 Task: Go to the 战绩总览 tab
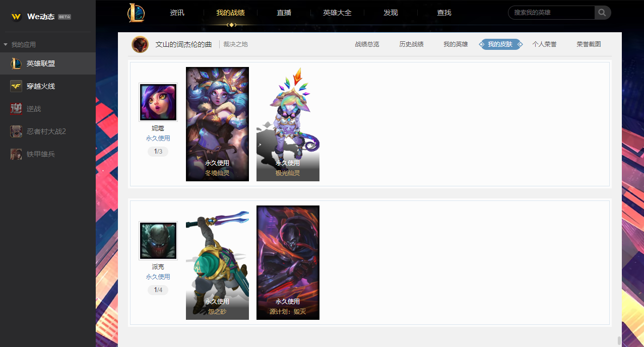(367, 44)
